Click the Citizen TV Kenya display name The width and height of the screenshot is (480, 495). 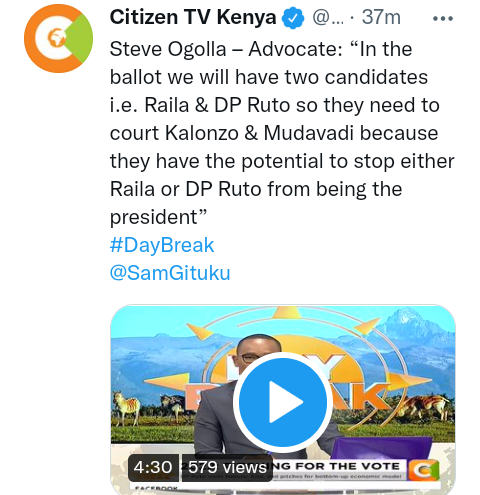point(193,17)
